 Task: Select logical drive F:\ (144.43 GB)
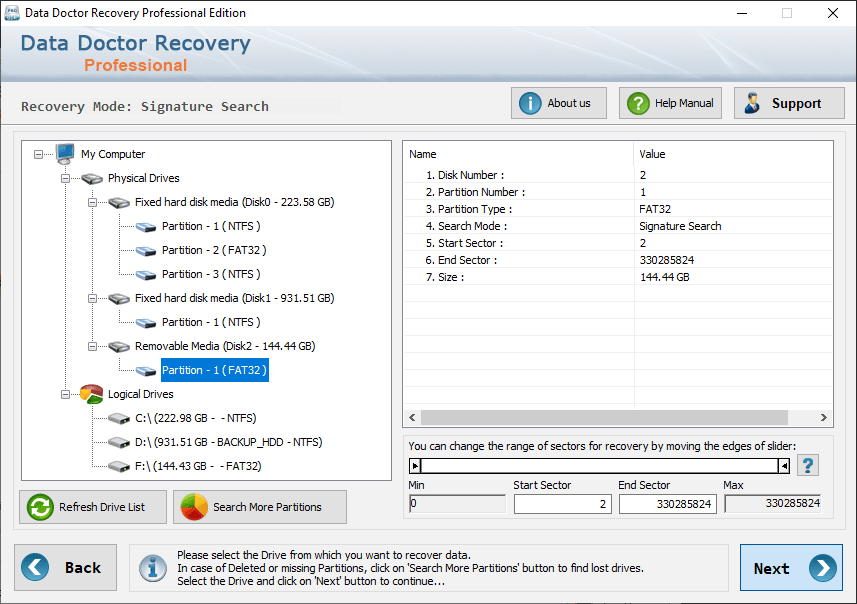pos(198,466)
